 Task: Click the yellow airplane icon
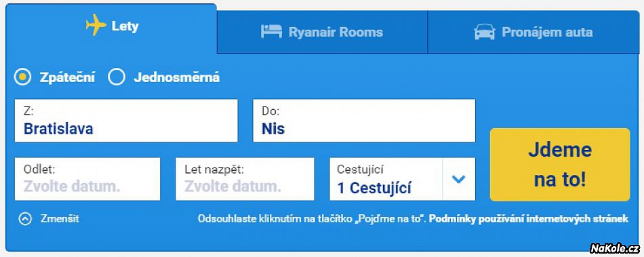pyautogui.click(x=96, y=25)
